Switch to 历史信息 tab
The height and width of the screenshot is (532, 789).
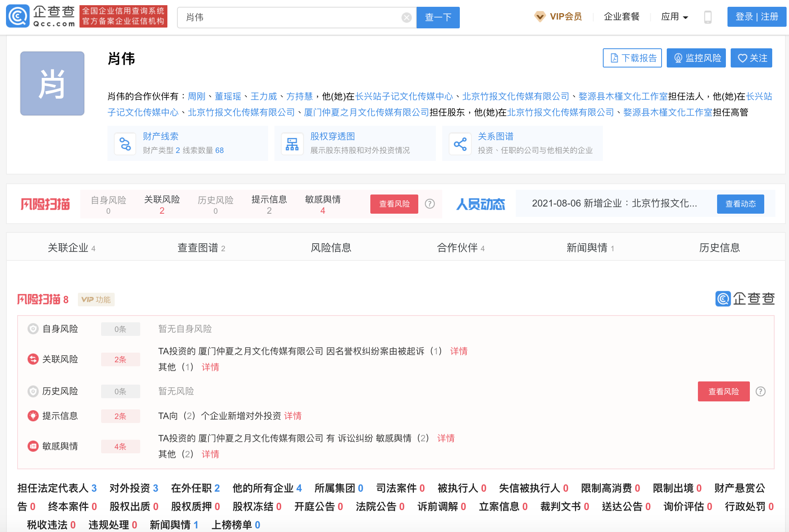[x=719, y=248]
